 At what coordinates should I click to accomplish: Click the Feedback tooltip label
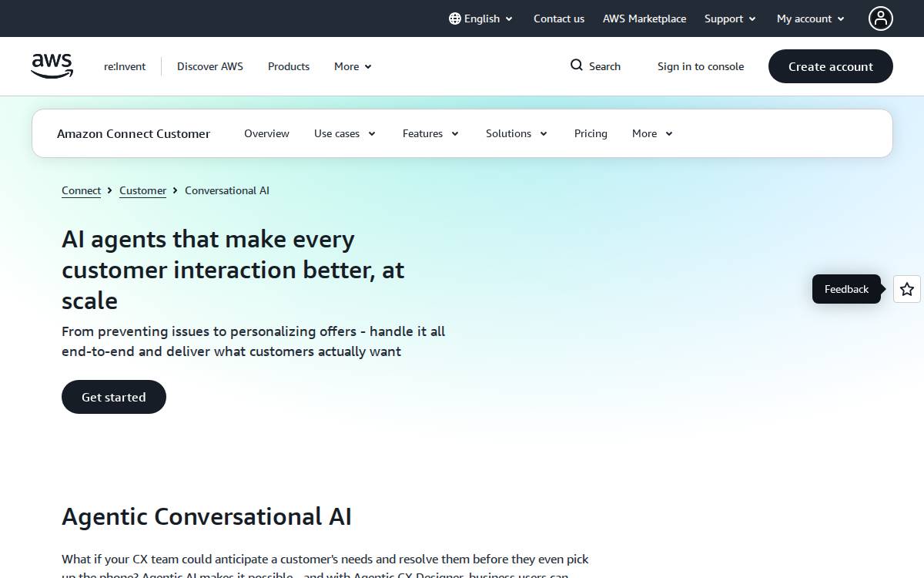coord(846,289)
